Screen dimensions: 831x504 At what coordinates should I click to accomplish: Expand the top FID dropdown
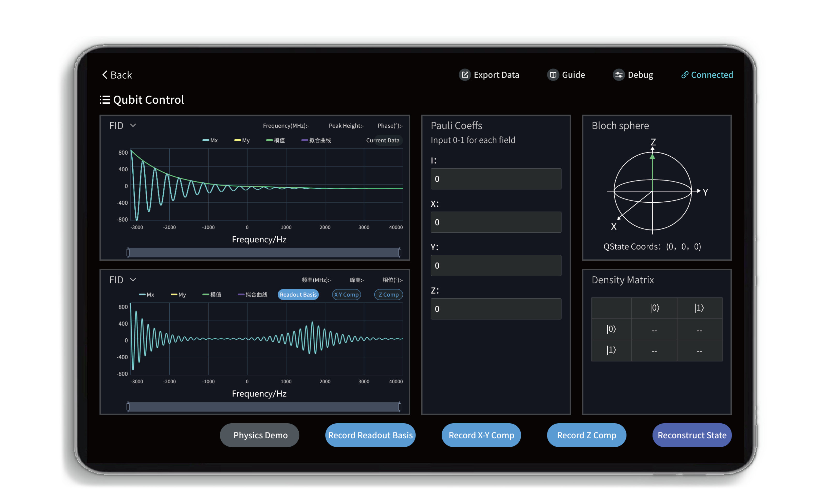pos(133,125)
